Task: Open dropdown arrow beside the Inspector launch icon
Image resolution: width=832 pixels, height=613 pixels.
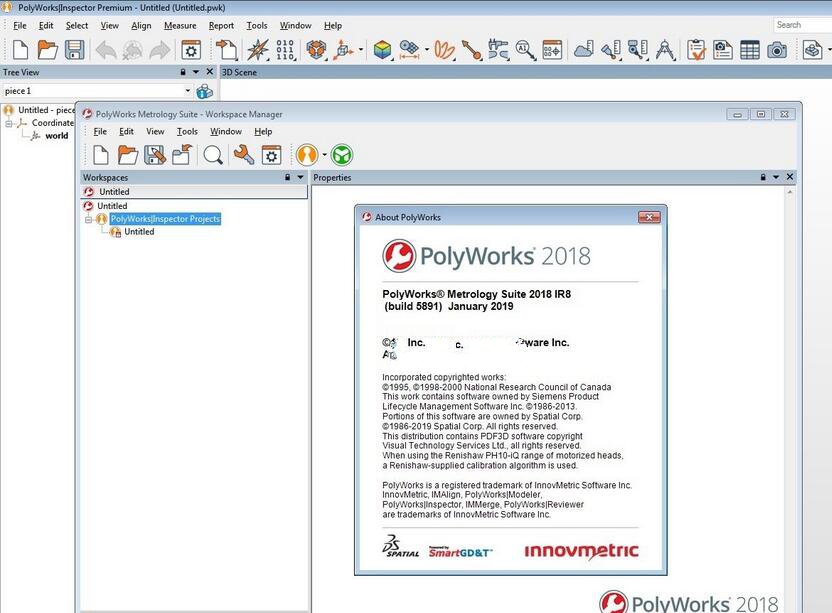Action: 324,155
